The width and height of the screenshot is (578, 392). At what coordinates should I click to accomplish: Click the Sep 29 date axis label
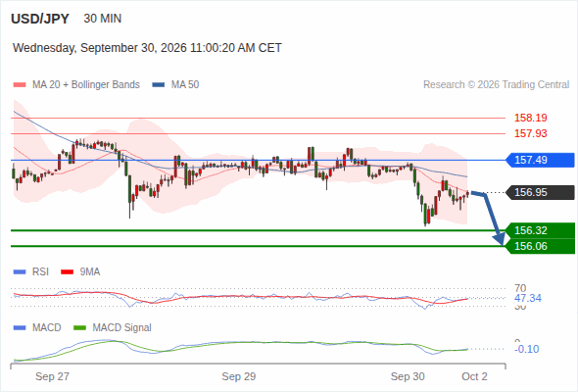click(238, 376)
